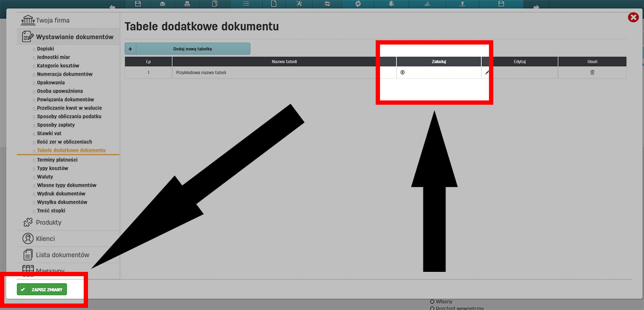Select Waluty from the sidebar menu
The height and width of the screenshot is (310, 644).
(x=44, y=176)
